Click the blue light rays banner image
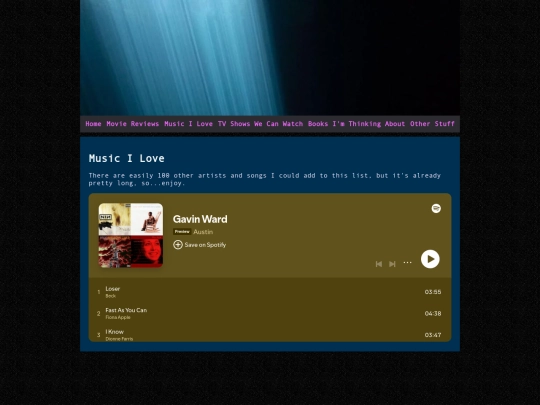 coord(270,58)
